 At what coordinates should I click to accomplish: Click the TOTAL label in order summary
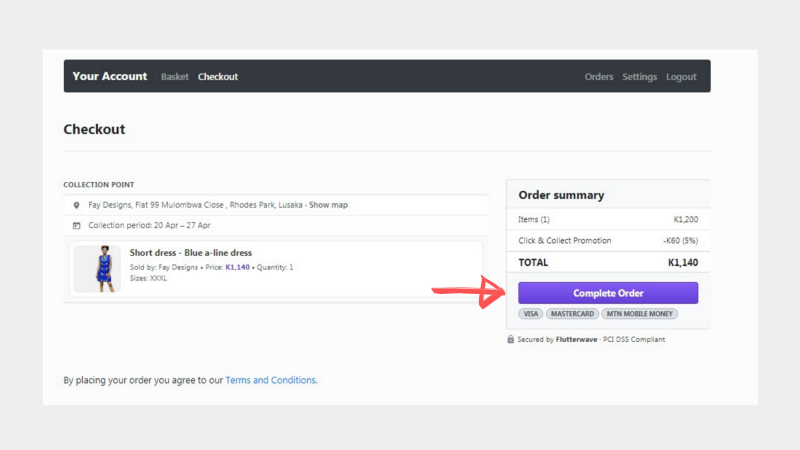(533, 263)
